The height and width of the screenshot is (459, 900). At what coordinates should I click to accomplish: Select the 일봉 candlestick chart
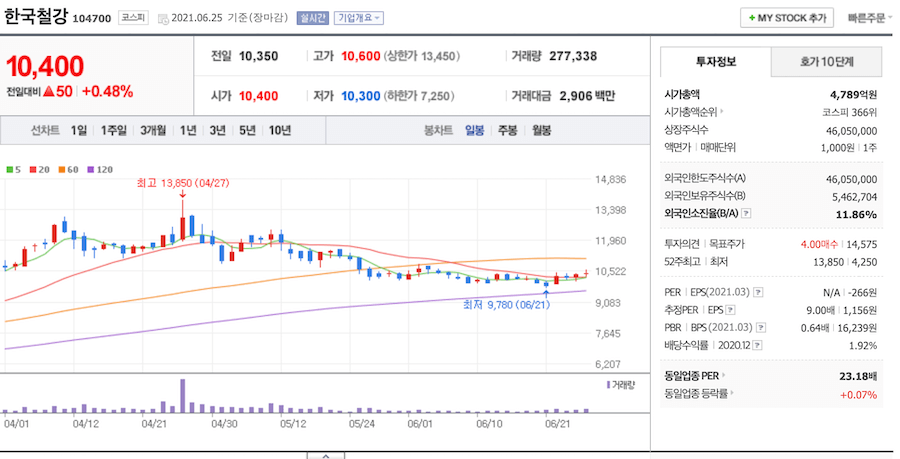click(x=475, y=131)
